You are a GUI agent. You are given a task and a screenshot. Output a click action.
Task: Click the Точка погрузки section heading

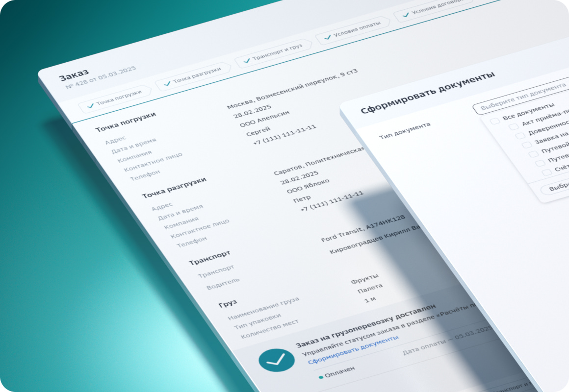pos(126,122)
